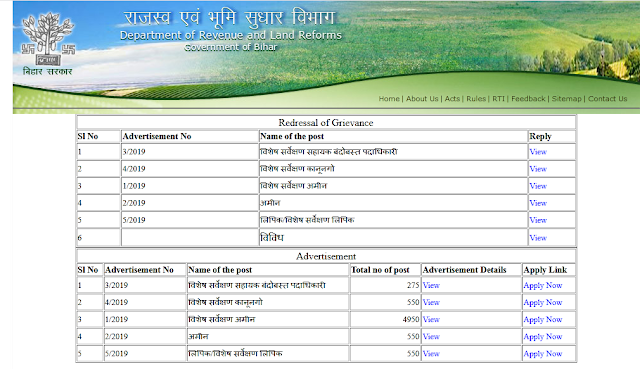This screenshot has height=369, width=640.
Task: Click the Government of Bihar subtitle
Action: [x=231, y=47]
